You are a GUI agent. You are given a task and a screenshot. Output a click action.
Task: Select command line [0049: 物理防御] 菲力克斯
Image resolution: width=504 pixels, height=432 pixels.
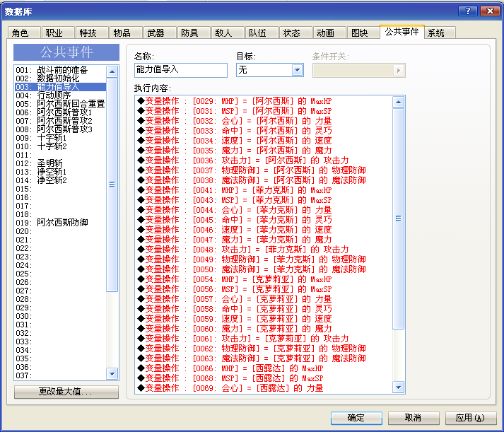(264, 259)
